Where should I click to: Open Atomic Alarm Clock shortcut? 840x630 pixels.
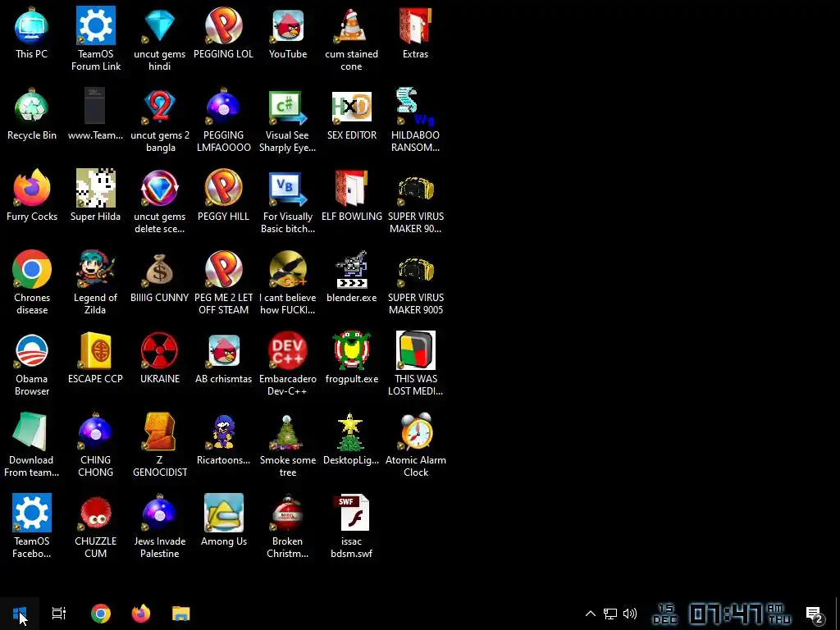[x=415, y=445]
